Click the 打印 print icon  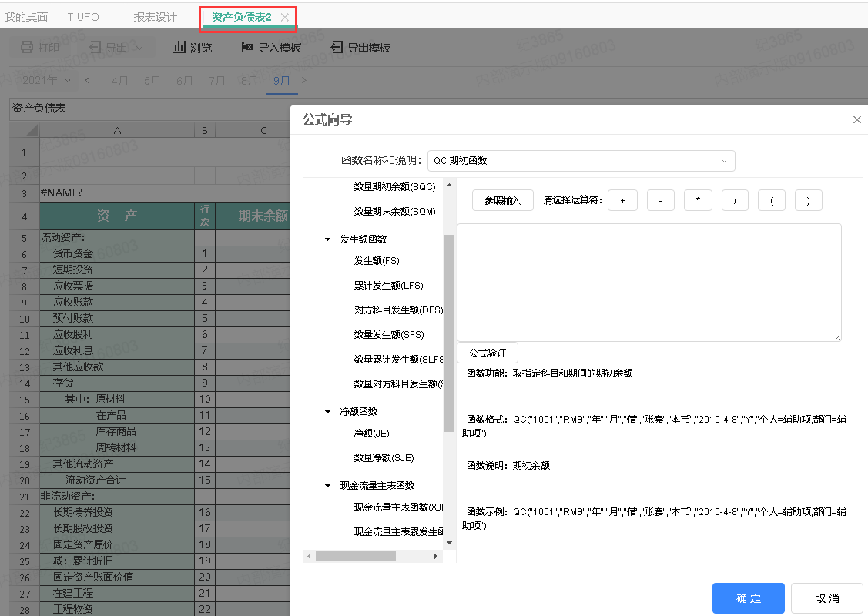(26, 48)
